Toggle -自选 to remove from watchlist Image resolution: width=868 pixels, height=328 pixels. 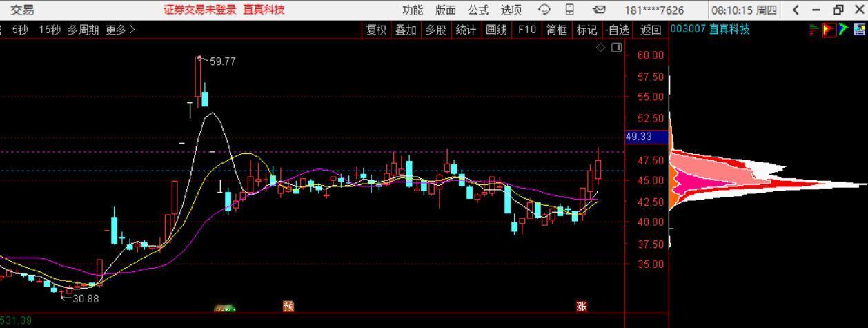click(x=617, y=30)
